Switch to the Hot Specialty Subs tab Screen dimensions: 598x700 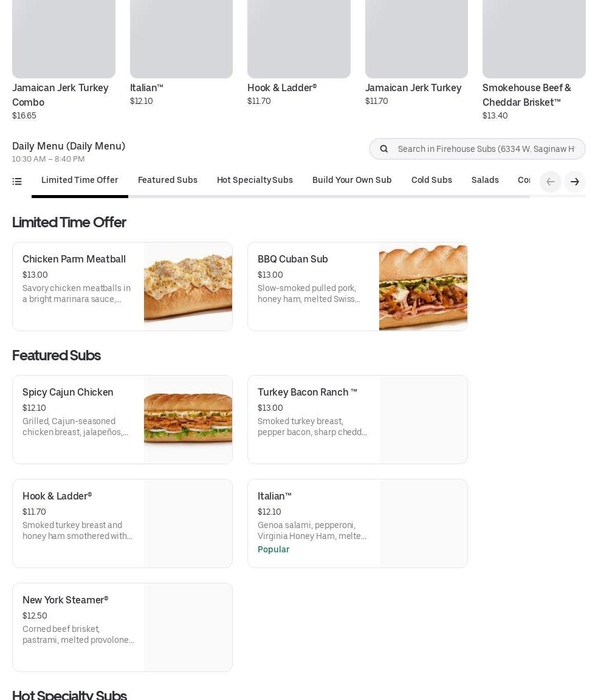tap(255, 180)
